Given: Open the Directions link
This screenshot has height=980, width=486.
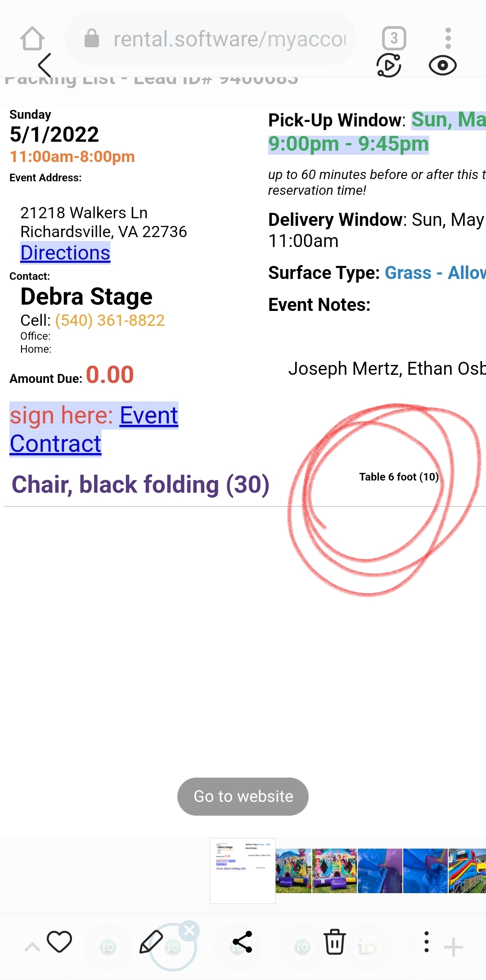Looking at the screenshot, I should click(x=65, y=253).
